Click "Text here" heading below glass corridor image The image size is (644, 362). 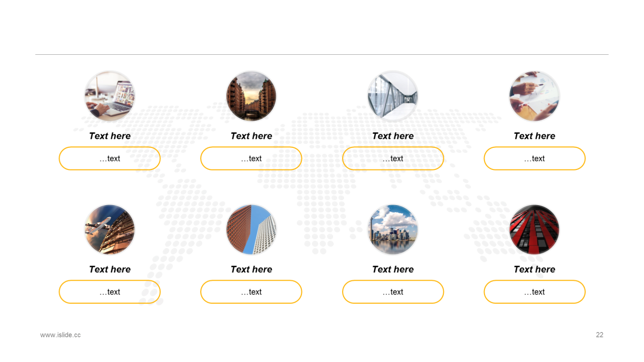click(x=393, y=136)
